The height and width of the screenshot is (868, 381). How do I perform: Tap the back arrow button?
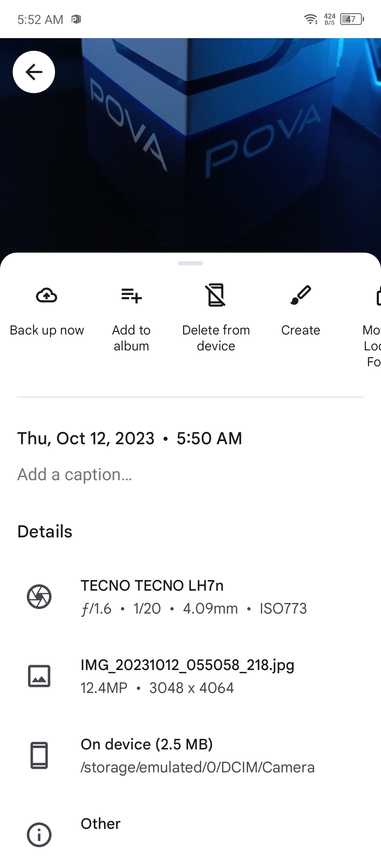point(34,72)
